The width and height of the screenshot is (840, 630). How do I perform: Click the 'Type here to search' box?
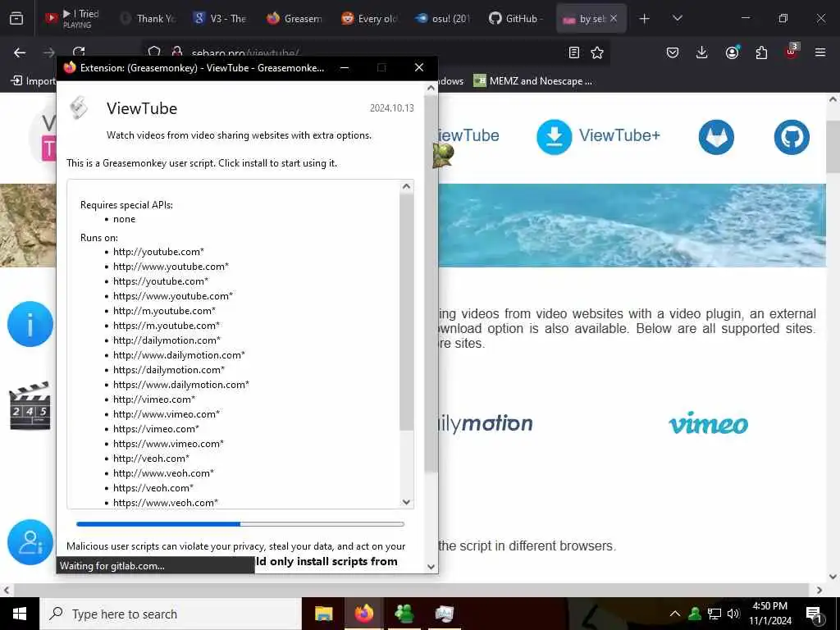[x=171, y=614]
